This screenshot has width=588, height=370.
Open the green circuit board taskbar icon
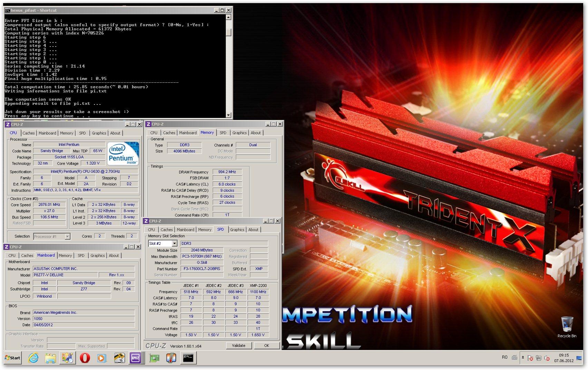coord(154,358)
